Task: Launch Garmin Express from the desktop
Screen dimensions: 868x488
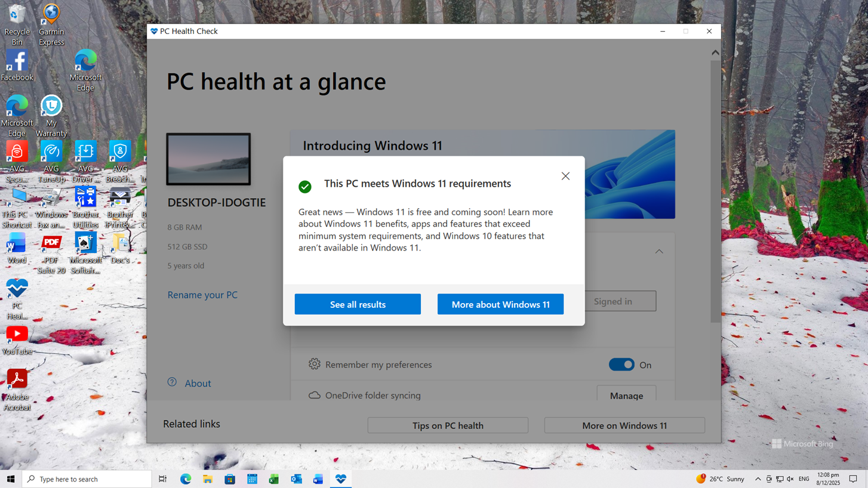Action: click(x=51, y=25)
